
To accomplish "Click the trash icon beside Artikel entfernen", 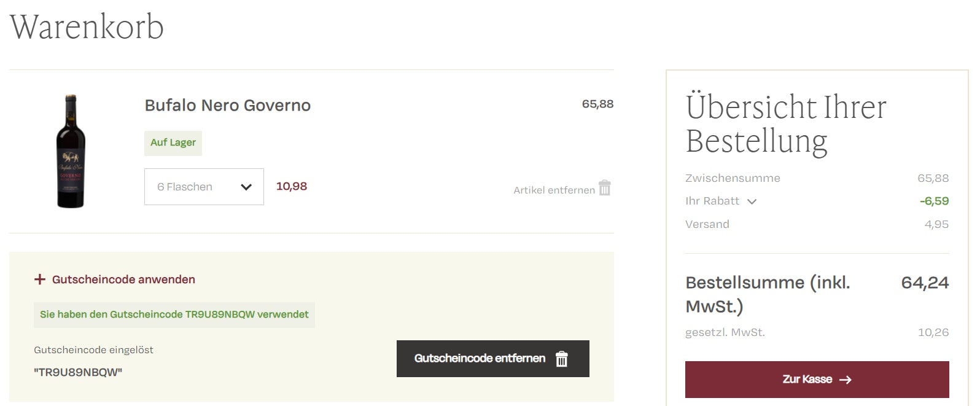I will tap(605, 188).
